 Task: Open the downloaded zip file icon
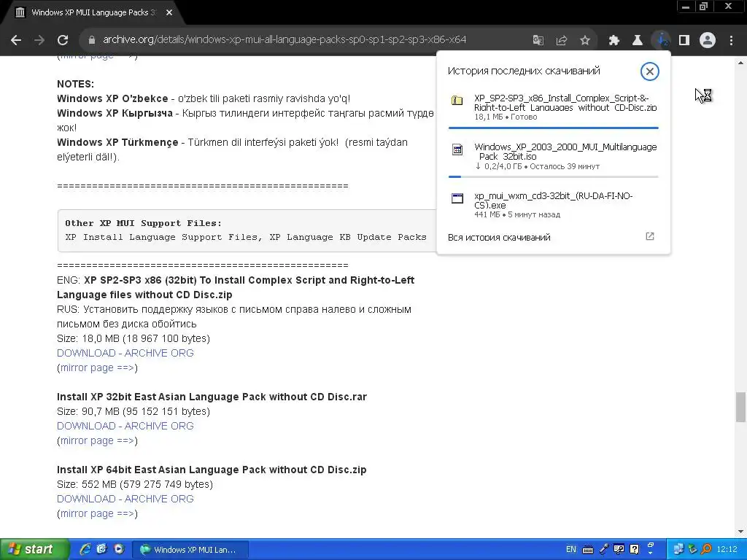coord(457,101)
